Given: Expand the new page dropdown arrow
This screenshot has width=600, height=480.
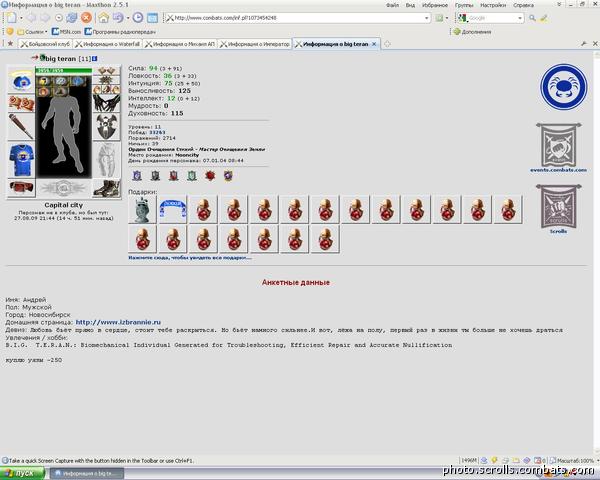Looking at the screenshot, I should point(21,18).
